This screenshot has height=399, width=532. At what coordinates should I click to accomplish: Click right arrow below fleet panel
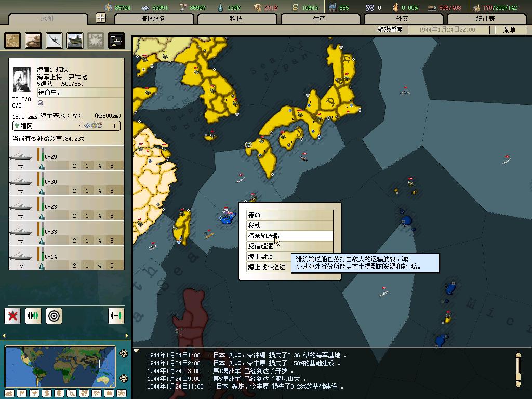coord(127,335)
